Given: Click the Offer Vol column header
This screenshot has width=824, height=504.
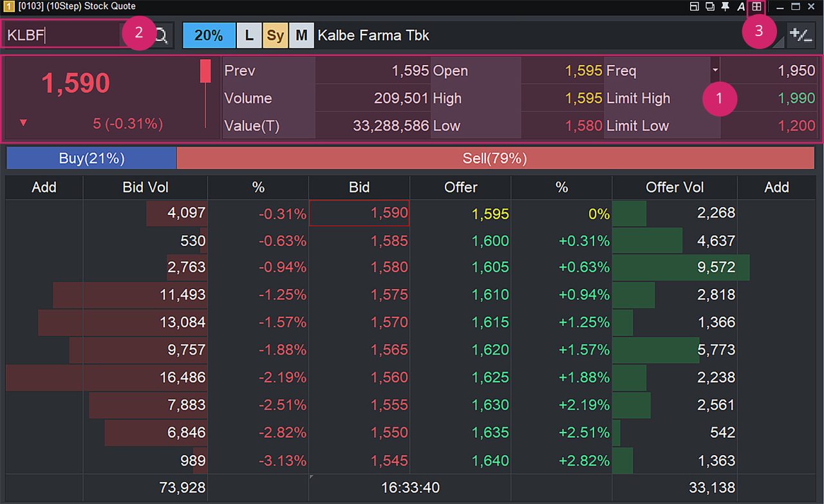Looking at the screenshot, I should pos(675,187).
